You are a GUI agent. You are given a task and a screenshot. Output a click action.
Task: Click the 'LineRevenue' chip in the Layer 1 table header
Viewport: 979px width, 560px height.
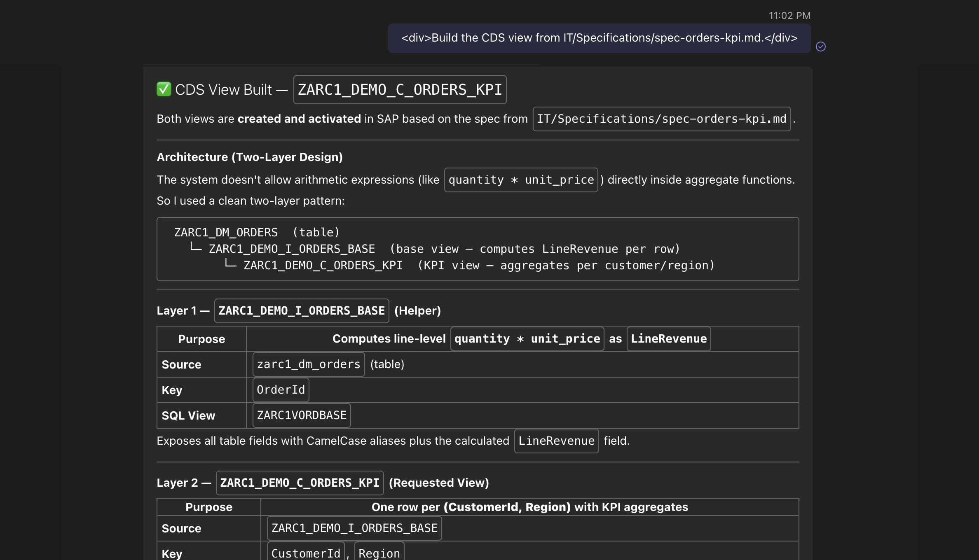[669, 339]
